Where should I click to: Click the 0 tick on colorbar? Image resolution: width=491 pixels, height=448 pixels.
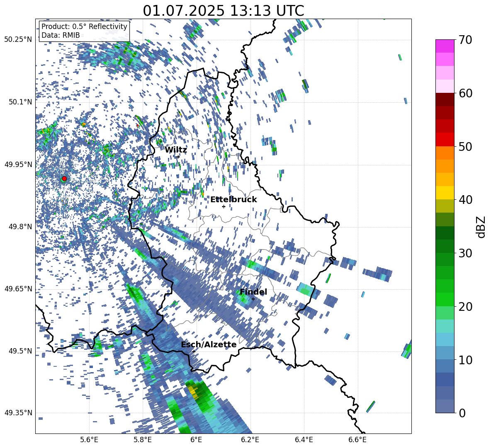pyautogui.click(x=462, y=413)
